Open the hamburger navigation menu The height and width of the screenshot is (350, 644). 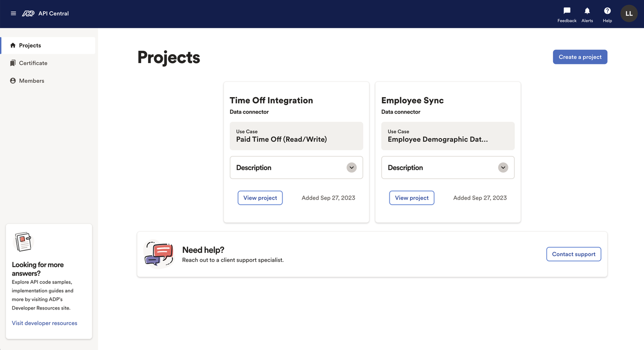pos(13,13)
